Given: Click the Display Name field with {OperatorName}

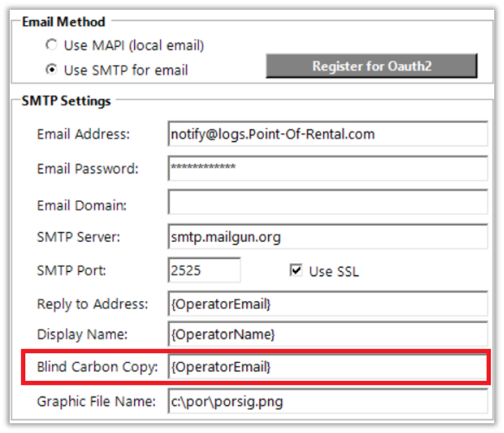Looking at the screenshot, I should 328,335.
